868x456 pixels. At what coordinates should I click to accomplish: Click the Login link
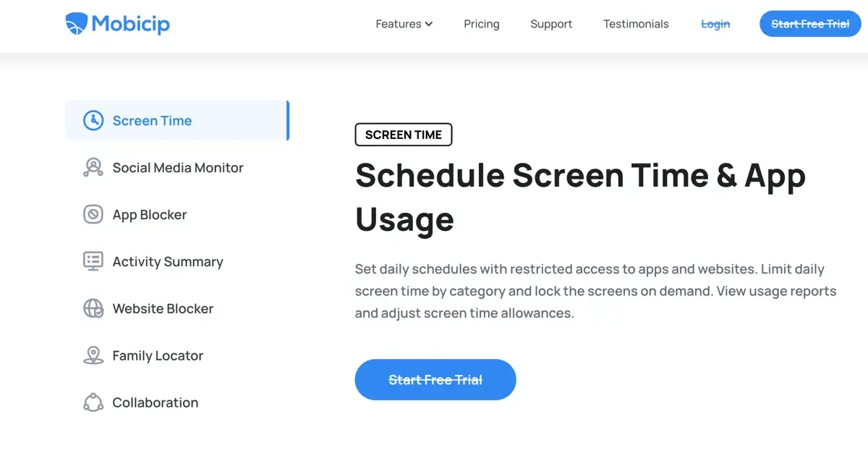click(715, 24)
